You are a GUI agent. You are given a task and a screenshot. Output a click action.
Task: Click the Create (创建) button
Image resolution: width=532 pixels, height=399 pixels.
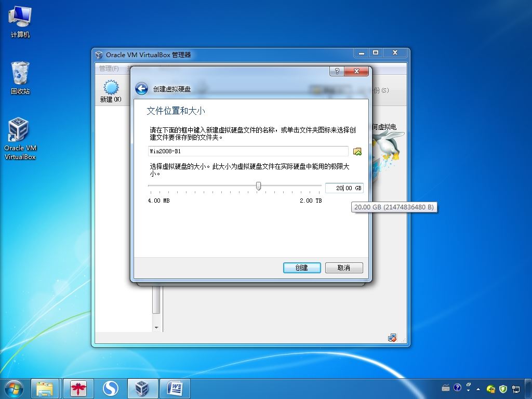pyautogui.click(x=302, y=268)
